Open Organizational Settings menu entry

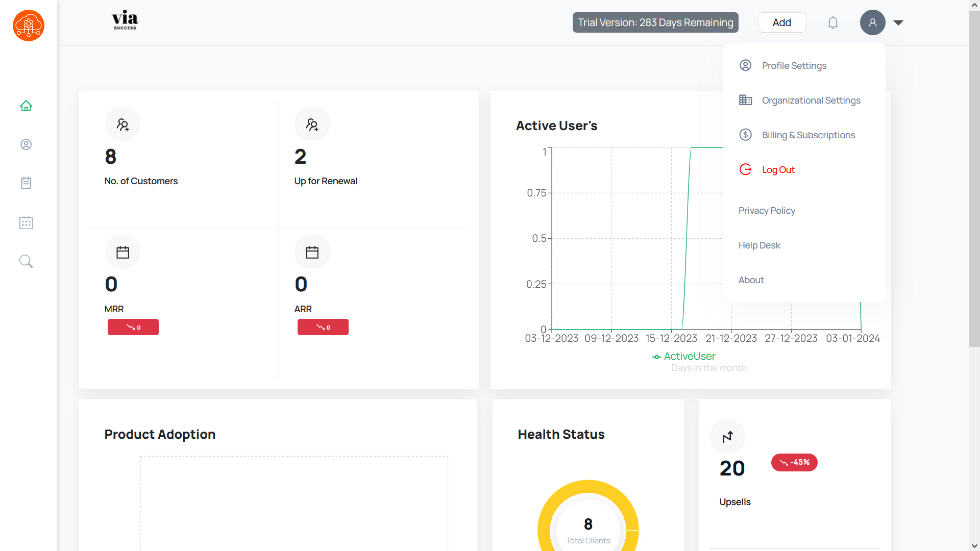click(811, 101)
